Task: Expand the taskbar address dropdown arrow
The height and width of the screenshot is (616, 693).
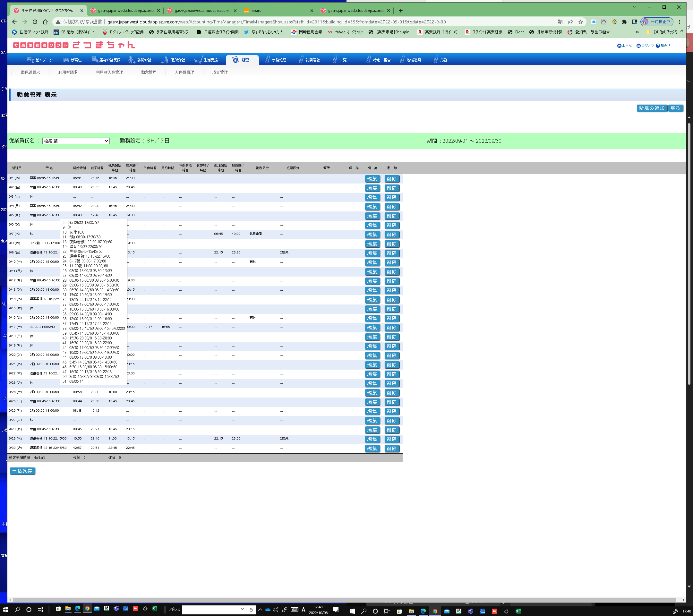Action: click(243, 609)
